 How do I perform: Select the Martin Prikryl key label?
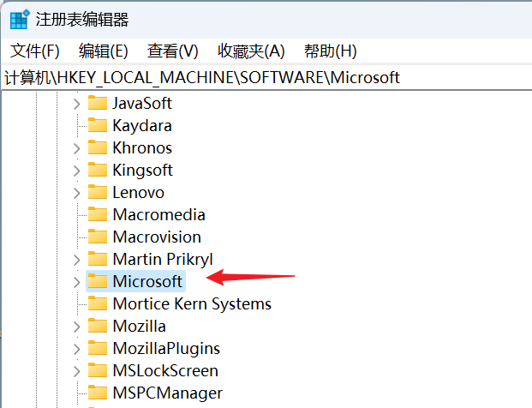(x=163, y=260)
